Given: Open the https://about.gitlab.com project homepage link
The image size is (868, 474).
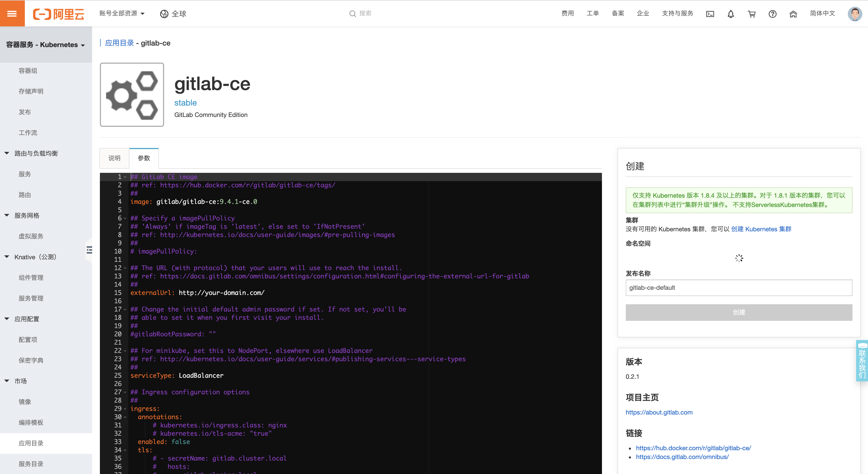Looking at the screenshot, I should (x=659, y=412).
